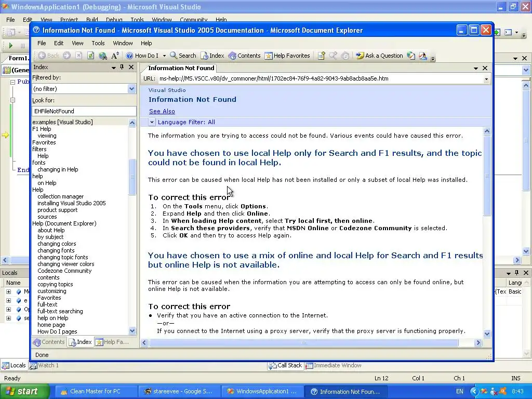Click the Windows Start button
Screen dimensions: 532x399
click(x=24, y=391)
